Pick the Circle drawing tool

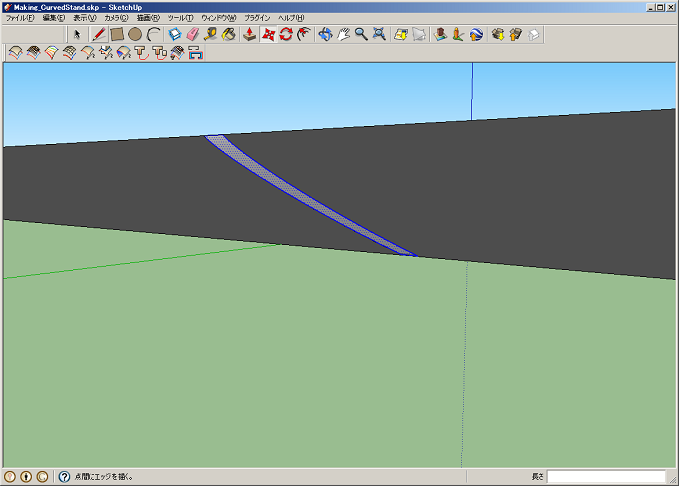coord(135,34)
